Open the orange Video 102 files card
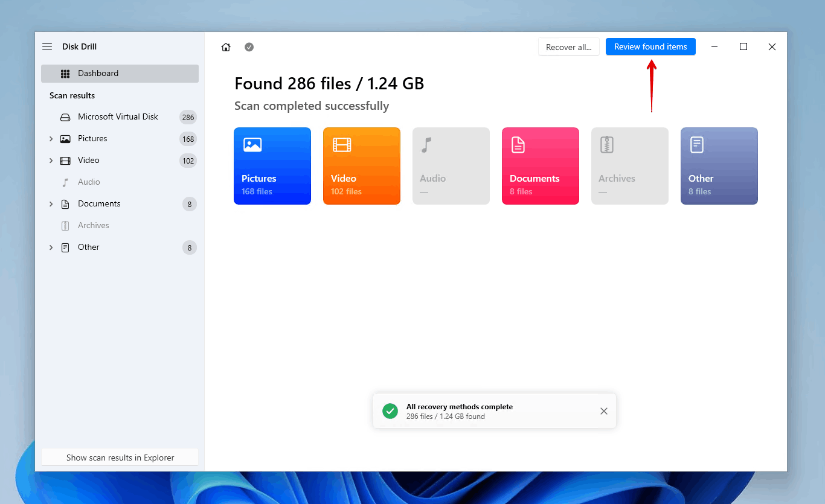This screenshot has width=825, height=504. pos(362,166)
